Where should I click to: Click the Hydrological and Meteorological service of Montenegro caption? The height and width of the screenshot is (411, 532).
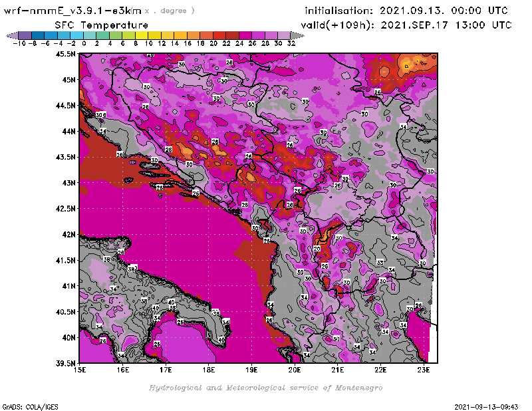pos(265,388)
